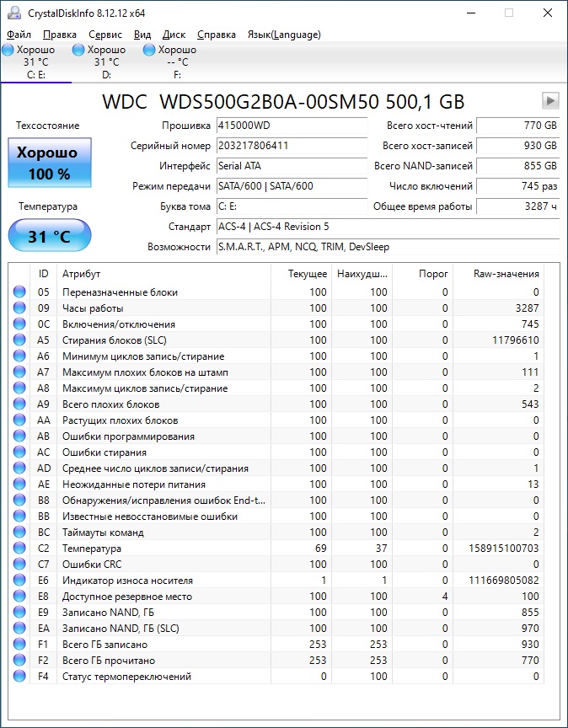
Task: Open the Файл menu
Action: coord(19,35)
